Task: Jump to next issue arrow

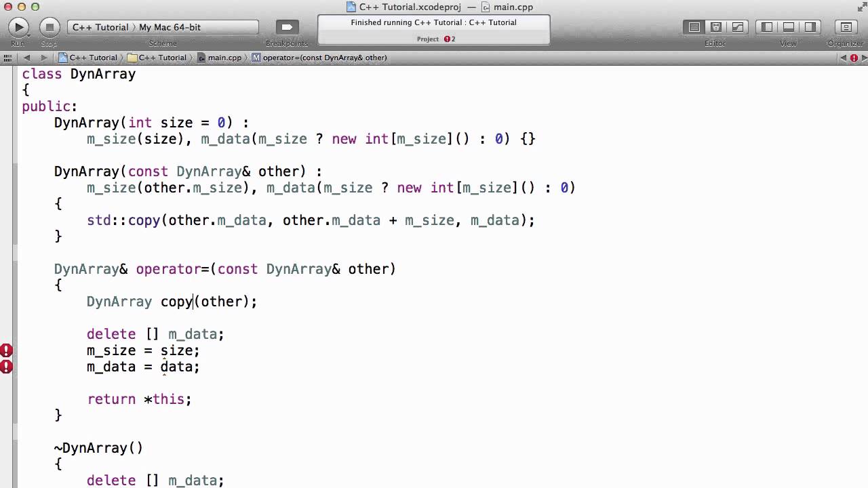Action: coord(863,58)
